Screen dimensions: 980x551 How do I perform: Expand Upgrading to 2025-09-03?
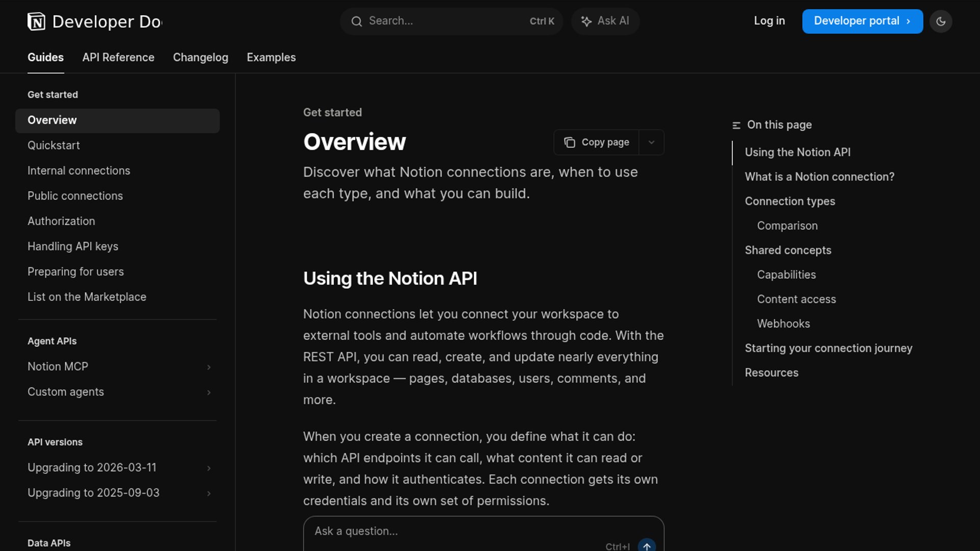209,493
